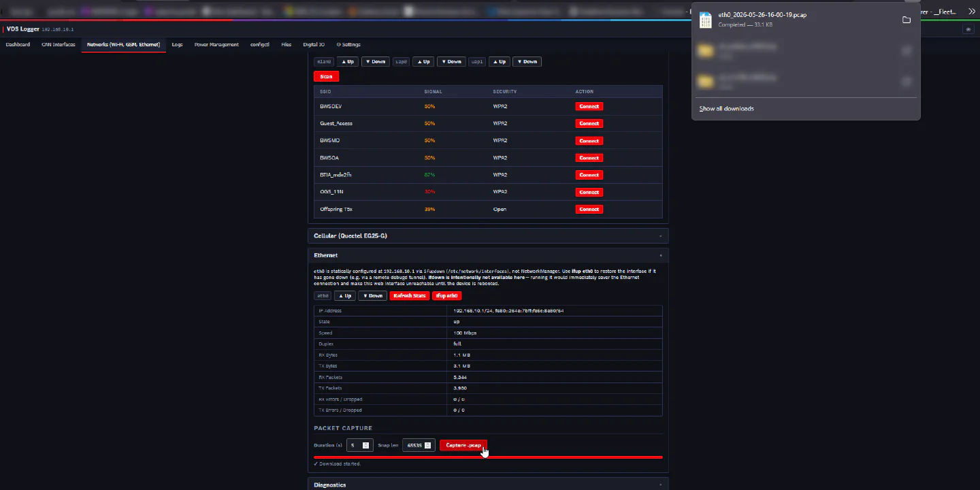Click the SSID column header
The image size is (980, 490).
tap(325, 91)
